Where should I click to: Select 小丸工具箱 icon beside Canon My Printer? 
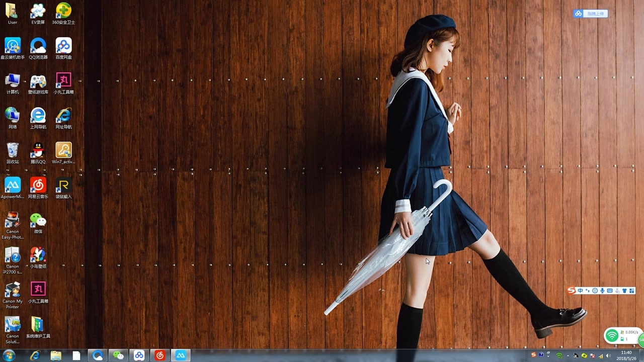(x=38, y=292)
